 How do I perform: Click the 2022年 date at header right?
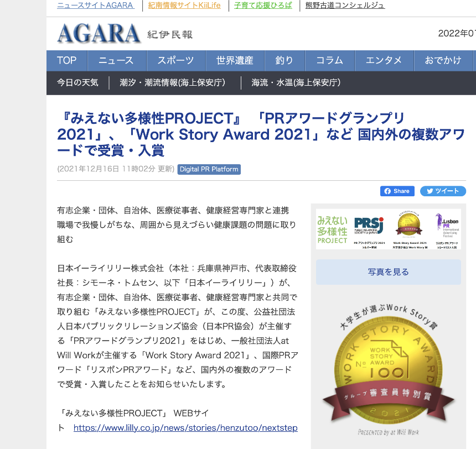(x=457, y=33)
